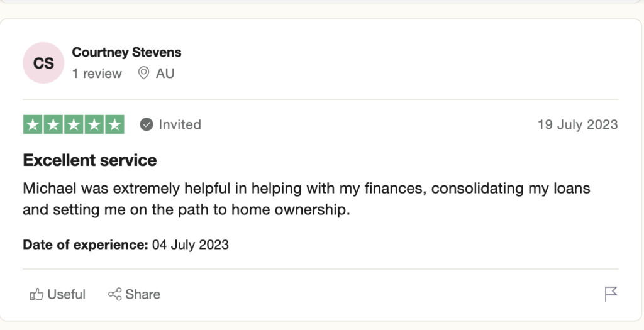Open the "Excellent service" review title
This screenshot has width=644, height=330.
pos(90,160)
